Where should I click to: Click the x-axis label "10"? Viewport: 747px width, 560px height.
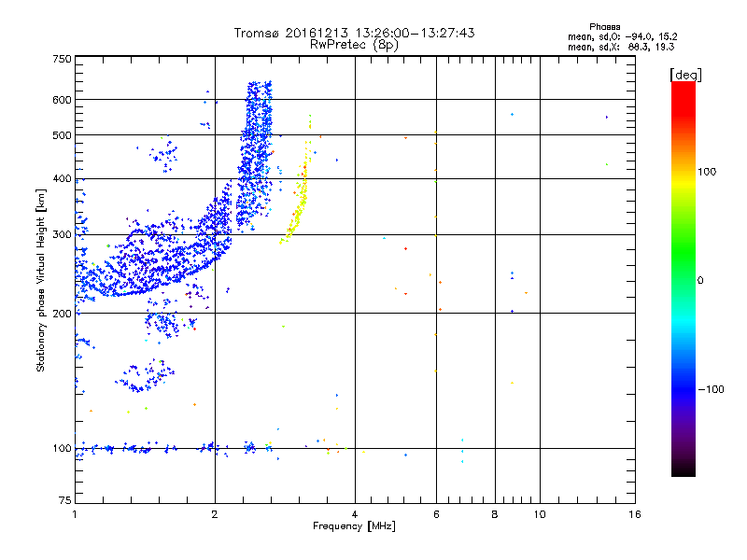click(x=540, y=514)
